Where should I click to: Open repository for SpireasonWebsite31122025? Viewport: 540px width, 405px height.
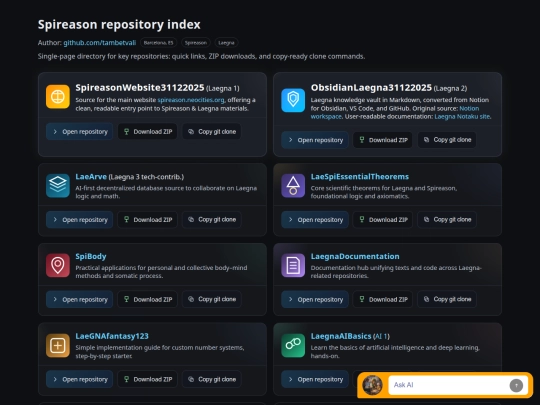(x=80, y=132)
